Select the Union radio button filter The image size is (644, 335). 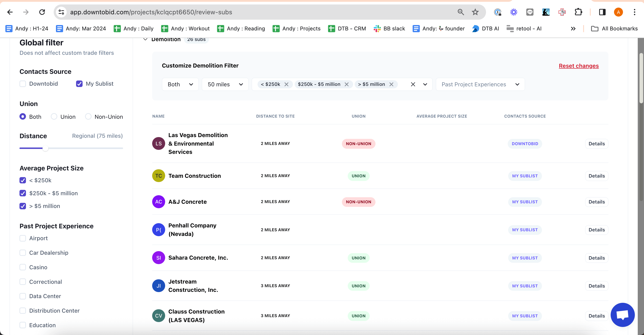coord(54,117)
